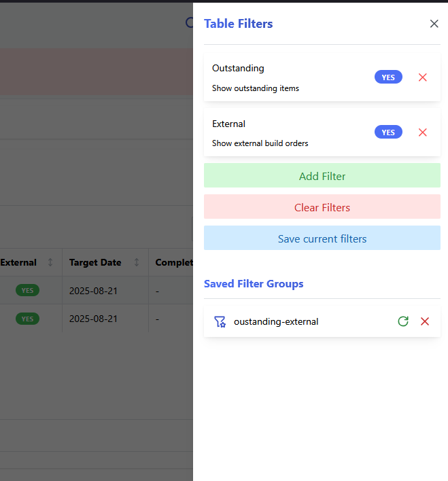The image size is (448, 481).
Task: Click the second row's green YES badge
Action: coord(27,319)
